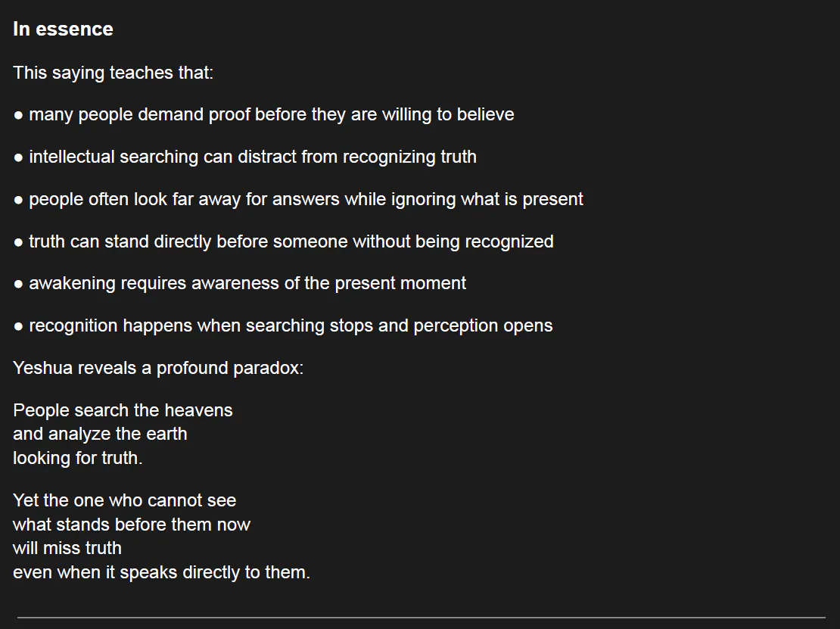Click the line "what stands before them now"

point(132,525)
